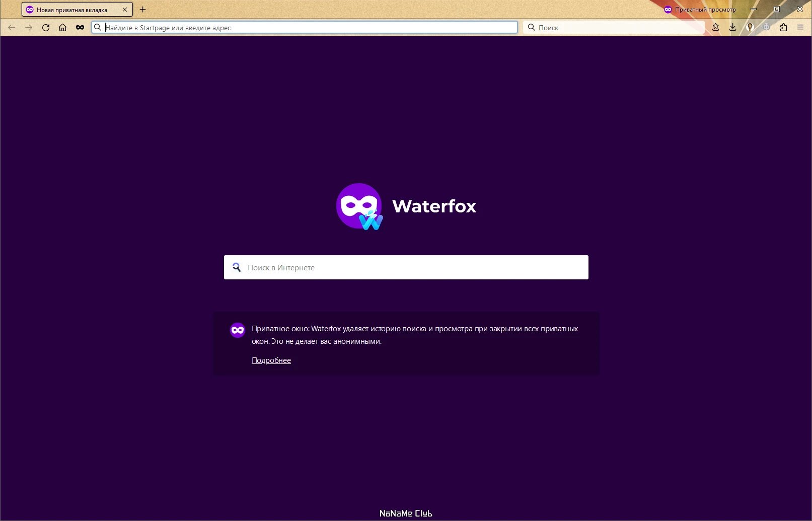Image resolution: width=812 pixels, height=521 pixels.
Task: Click the Waterfox private mask logo
Action: [359, 206]
